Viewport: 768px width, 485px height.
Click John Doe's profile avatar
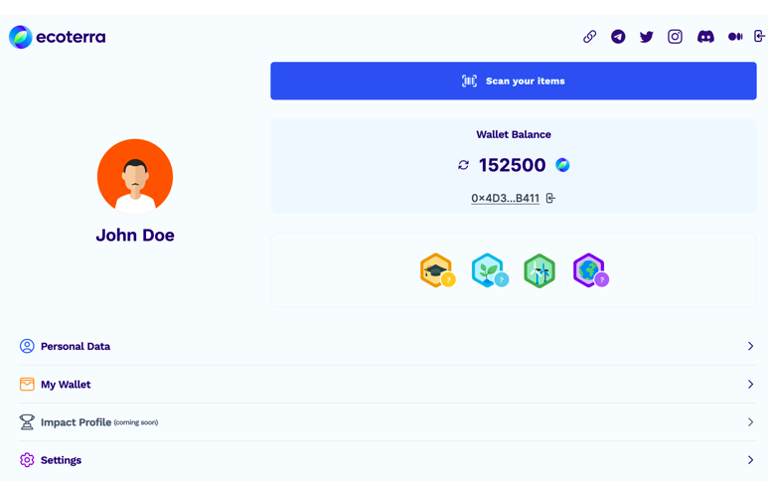coord(135,177)
